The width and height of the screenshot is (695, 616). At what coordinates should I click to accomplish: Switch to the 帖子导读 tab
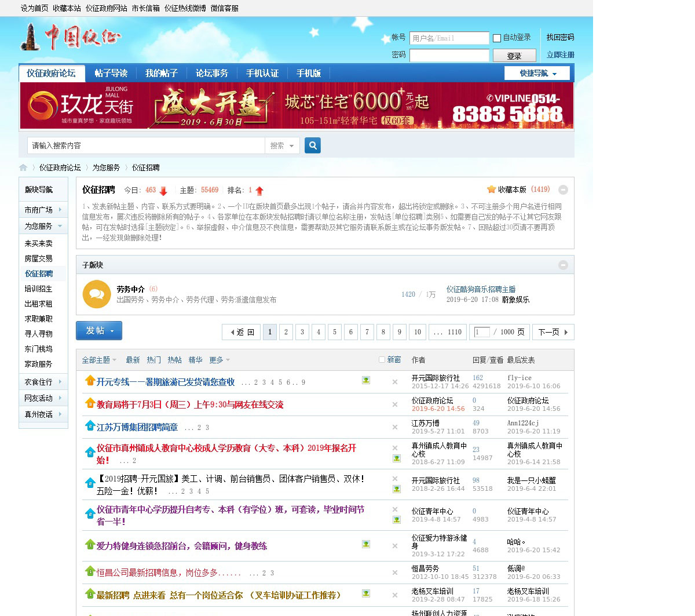[x=111, y=73]
